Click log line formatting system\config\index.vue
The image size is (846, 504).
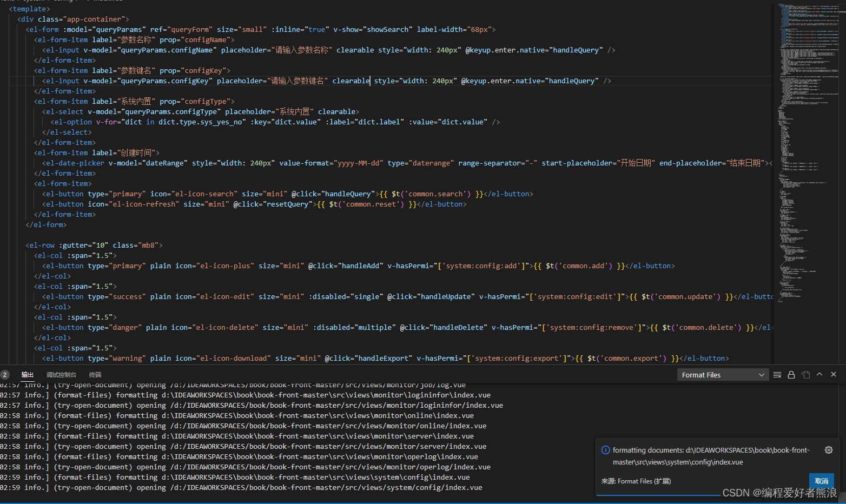pos(235,477)
